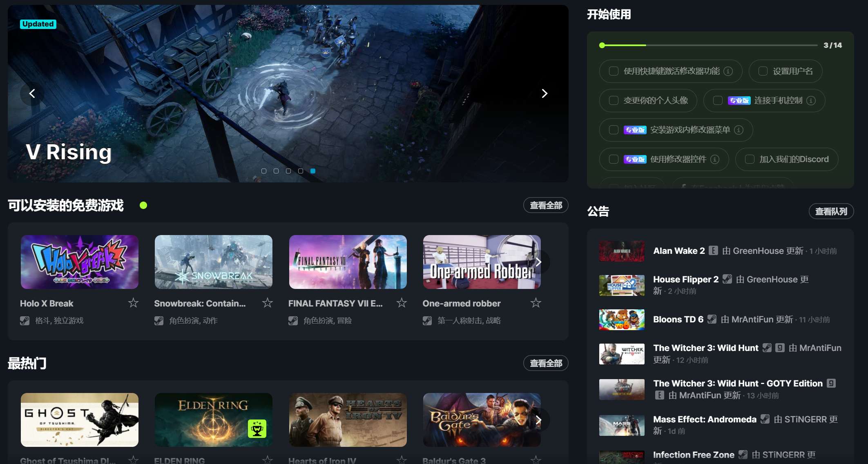Click the trophy badge on ELDEN RING
This screenshot has height=464, width=868.
257,428
